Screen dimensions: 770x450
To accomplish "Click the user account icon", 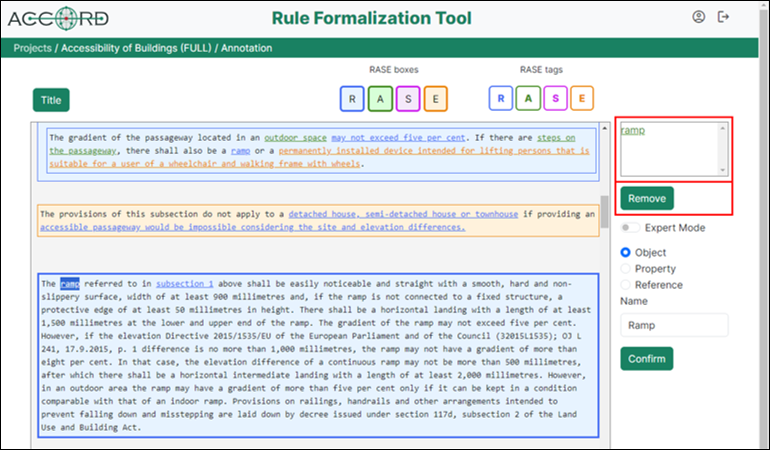I will [x=698, y=18].
